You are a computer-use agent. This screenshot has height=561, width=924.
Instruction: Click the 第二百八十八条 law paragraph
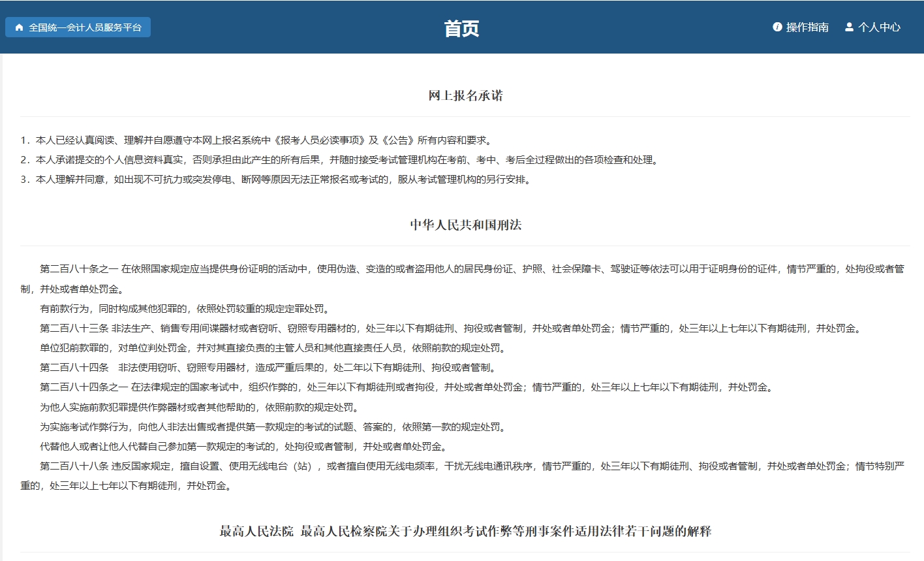pos(457,466)
